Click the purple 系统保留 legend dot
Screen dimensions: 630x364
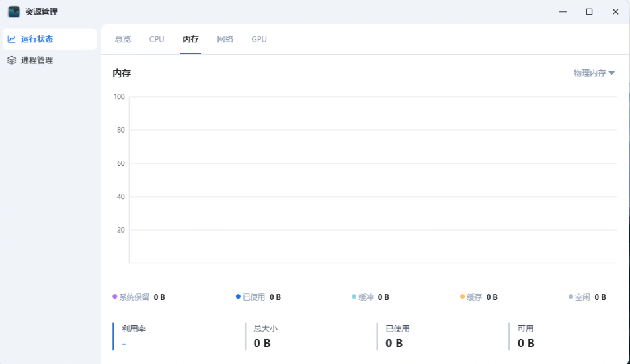point(114,297)
